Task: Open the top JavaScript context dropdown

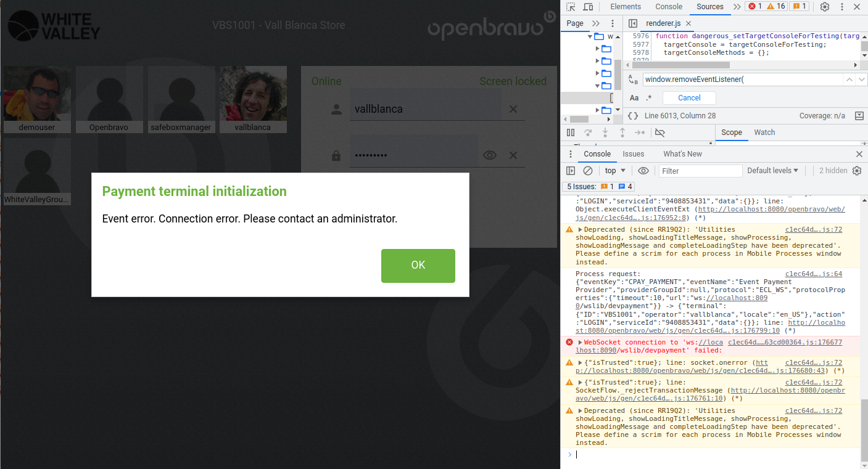Action: [x=615, y=171]
